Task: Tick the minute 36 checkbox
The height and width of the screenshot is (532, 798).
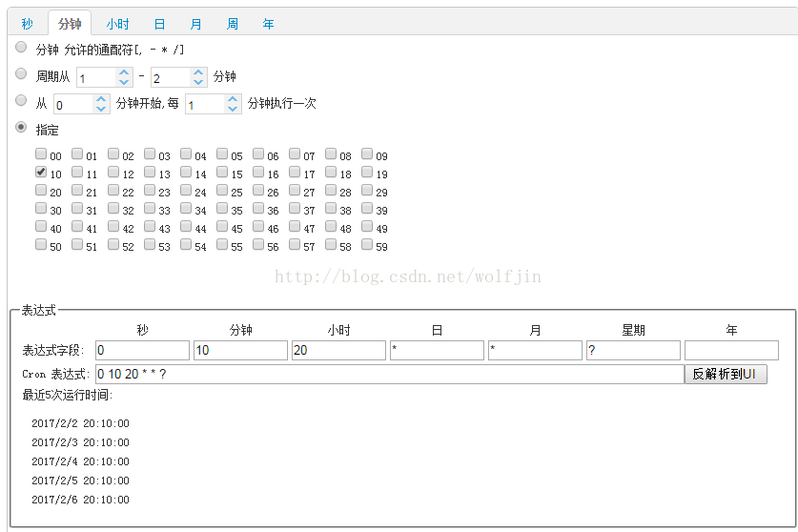Action: click(258, 208)
